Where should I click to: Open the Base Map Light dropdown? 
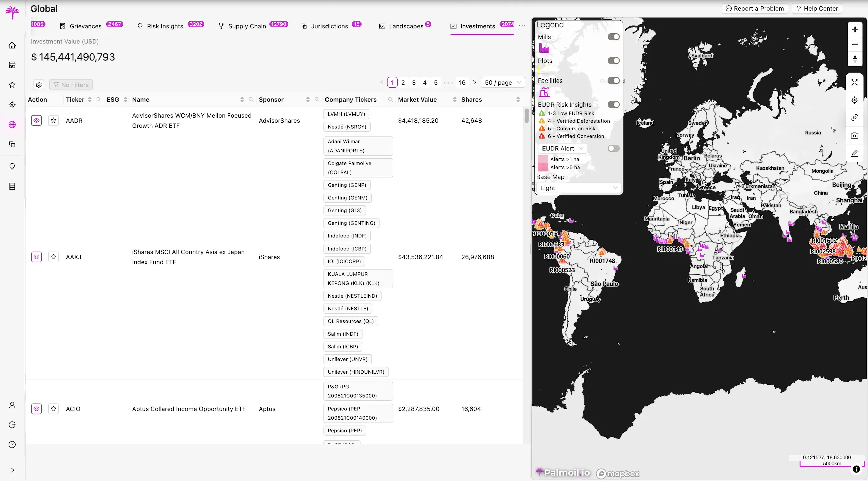pos(578,188)
